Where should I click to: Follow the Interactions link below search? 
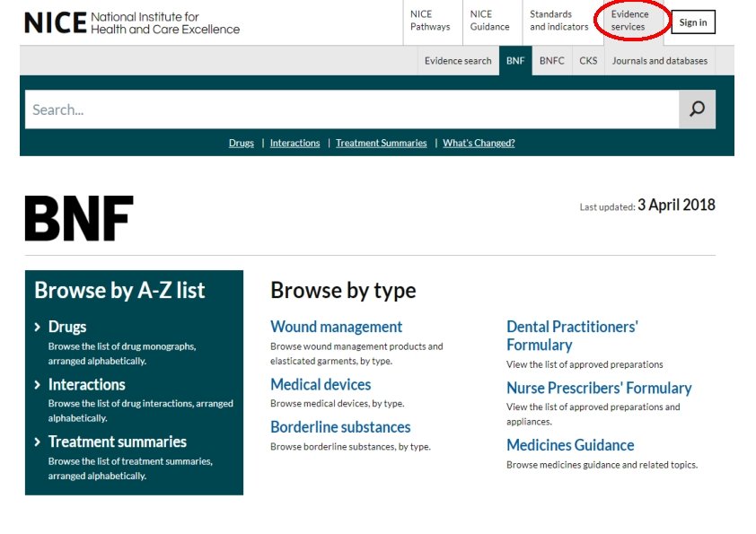point(294,143)
